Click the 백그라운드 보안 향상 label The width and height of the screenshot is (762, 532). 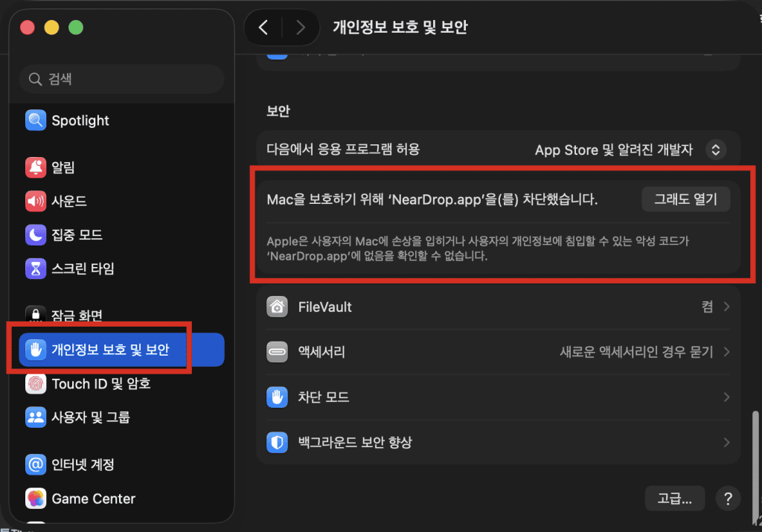(355, 442)
